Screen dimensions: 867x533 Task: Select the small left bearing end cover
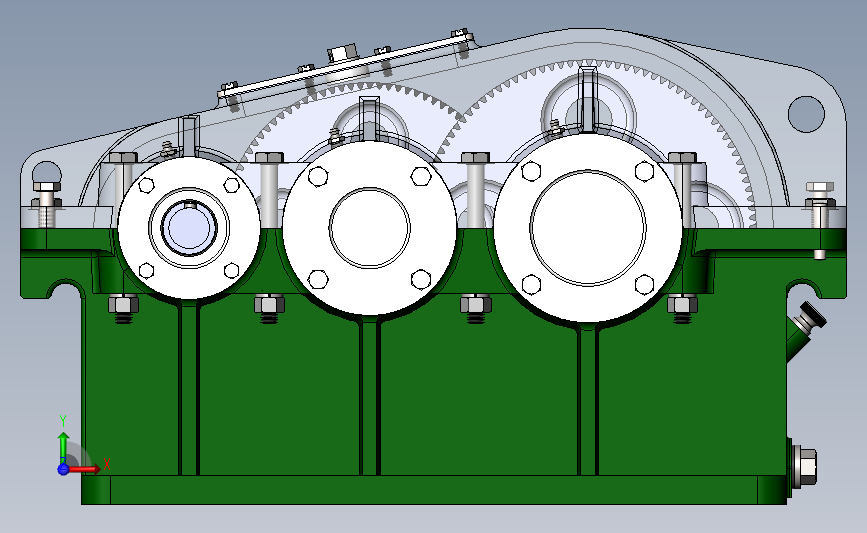coord(189,228)
